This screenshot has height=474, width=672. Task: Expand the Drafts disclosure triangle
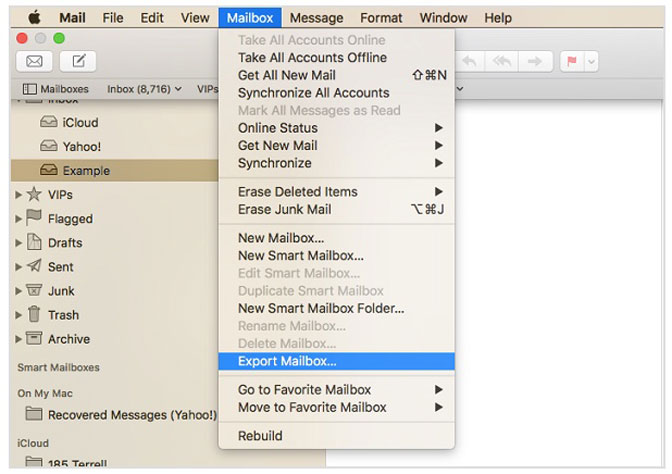coord(18,243)
